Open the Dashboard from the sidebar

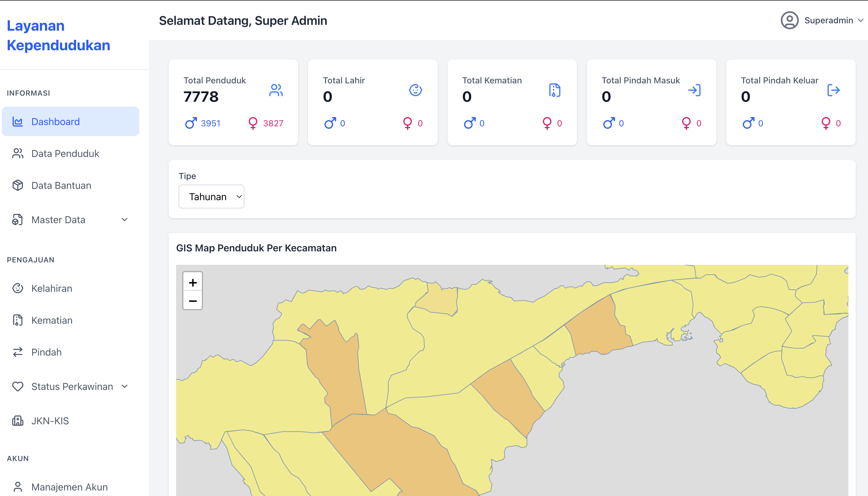pos(55,122)
